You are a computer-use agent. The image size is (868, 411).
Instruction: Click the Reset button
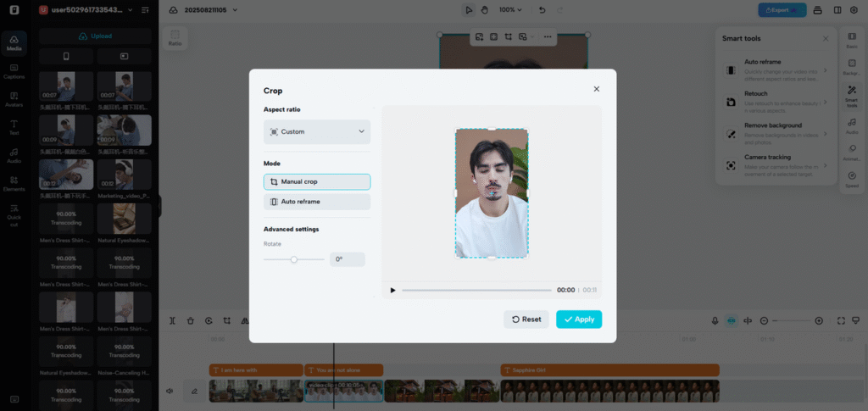pos(526,319)
